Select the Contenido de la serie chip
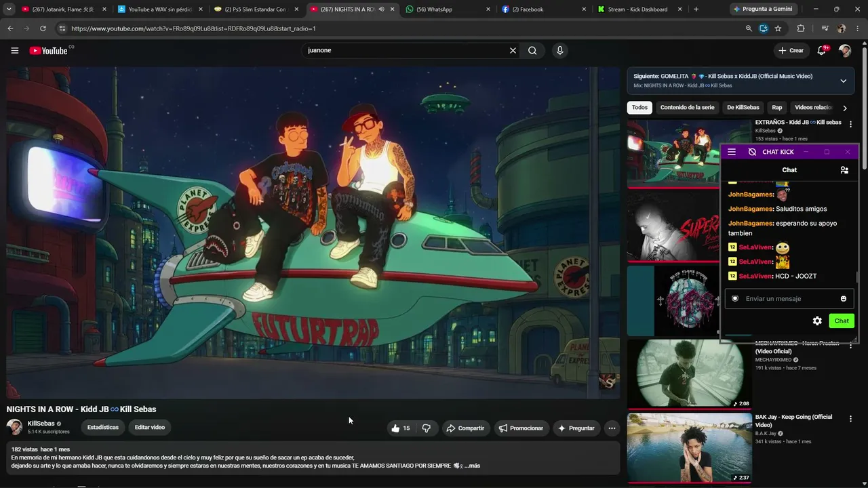The image size is (868, 488). coord(687,108)
